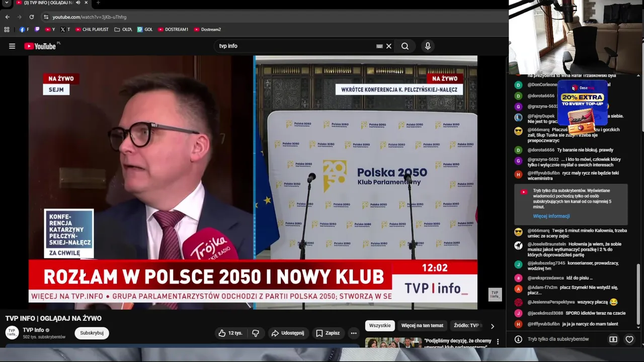
Task: Open the OLD\ bookmarks folder
Action: 123,30
